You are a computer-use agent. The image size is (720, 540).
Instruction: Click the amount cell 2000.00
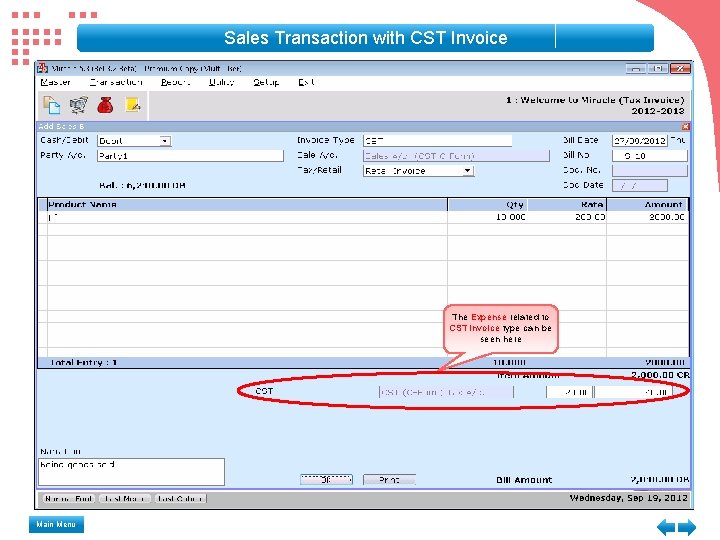[x=647, y=217]
